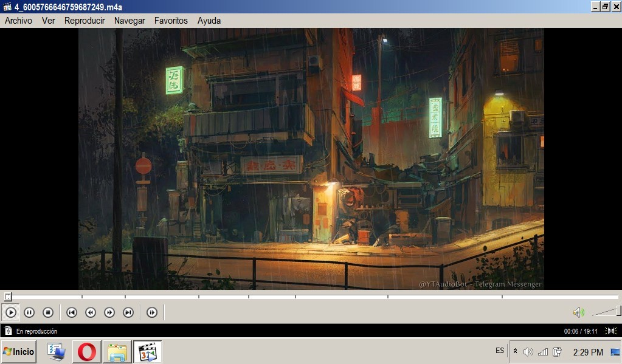This screenshot has height=364, width=622.
Task: Stop the playback
Action: 47,312
